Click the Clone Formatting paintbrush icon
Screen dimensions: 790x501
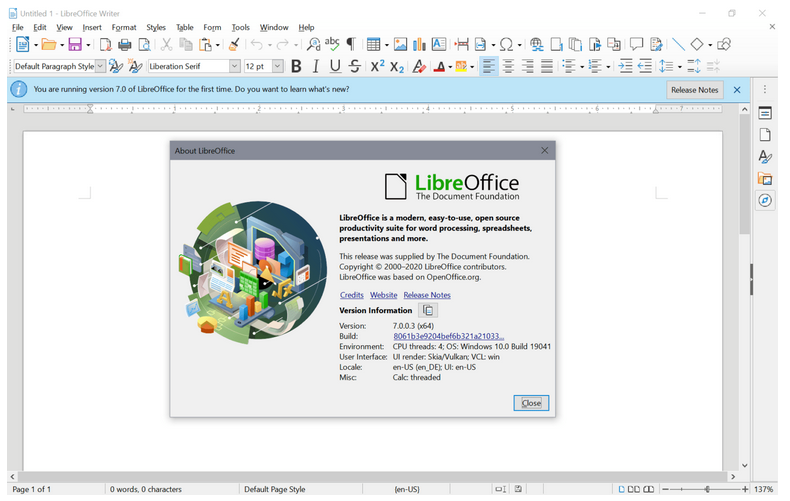pos(234,44)
